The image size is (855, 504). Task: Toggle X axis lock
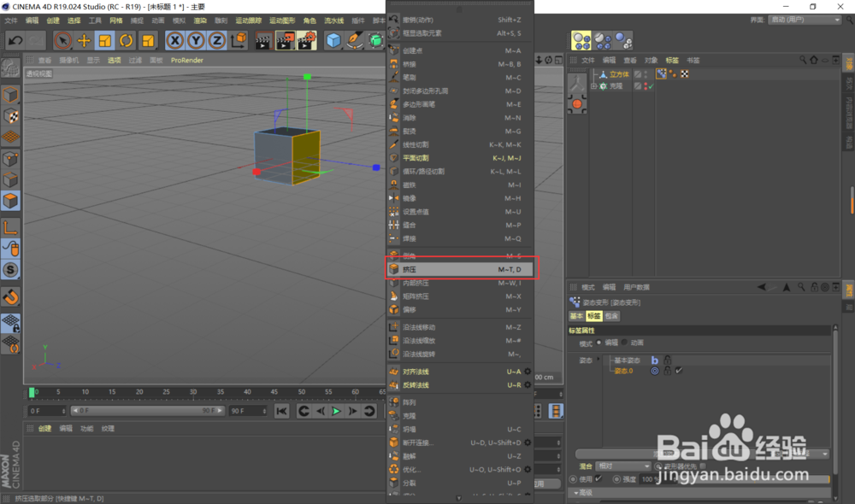pos(174,40)
